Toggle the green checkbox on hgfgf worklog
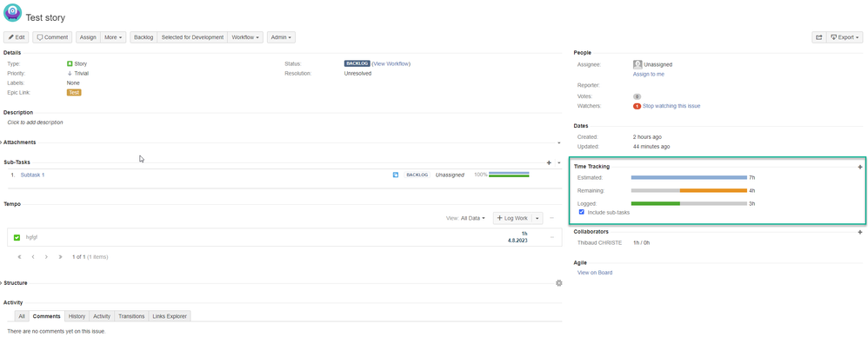The image size is (868, 337). click(17, 238)
